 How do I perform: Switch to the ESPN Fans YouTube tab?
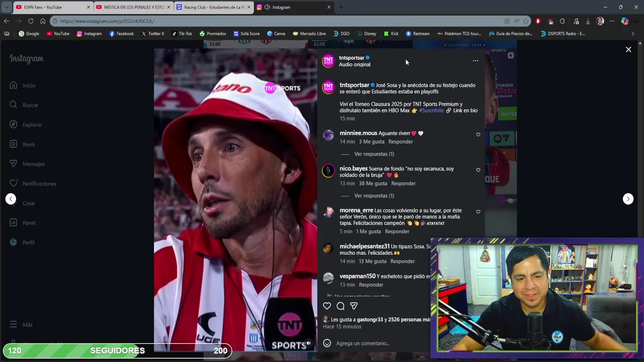coord(53,7)
